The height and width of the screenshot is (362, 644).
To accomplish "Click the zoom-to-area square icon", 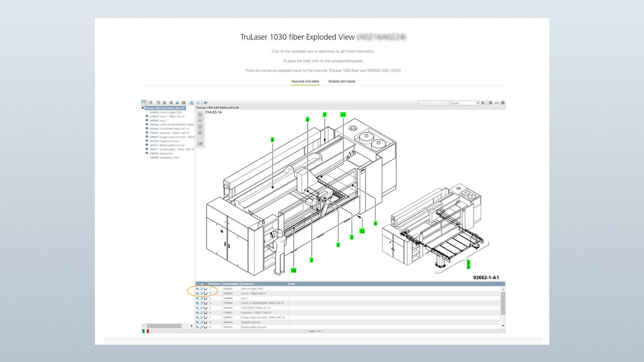I will pos(200,132).
